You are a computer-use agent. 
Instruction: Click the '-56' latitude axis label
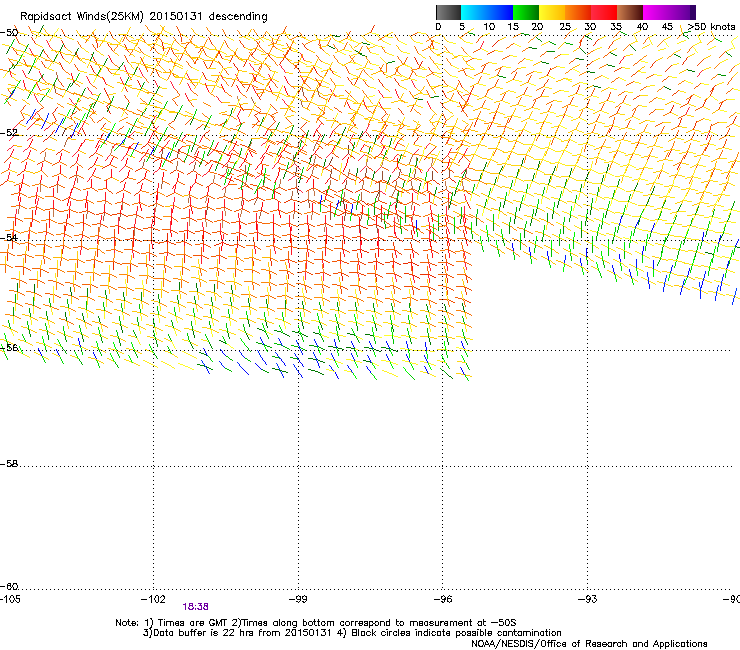point(9,347)
